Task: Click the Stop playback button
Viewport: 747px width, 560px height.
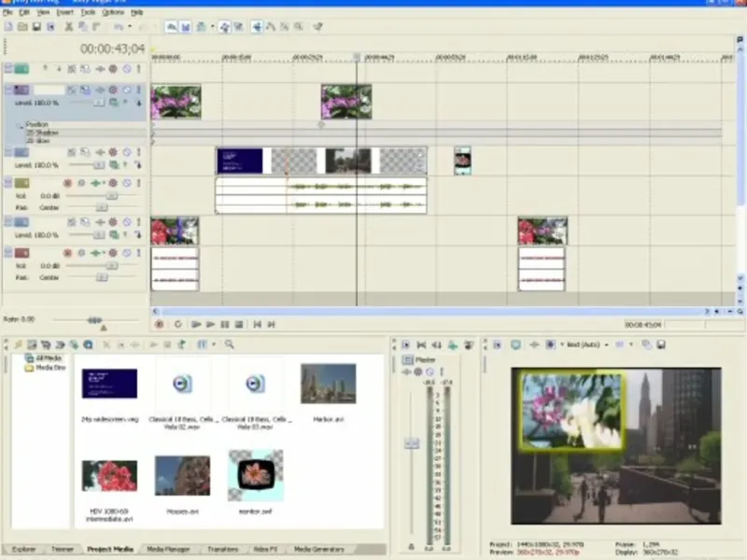Action: pos(239,324)
